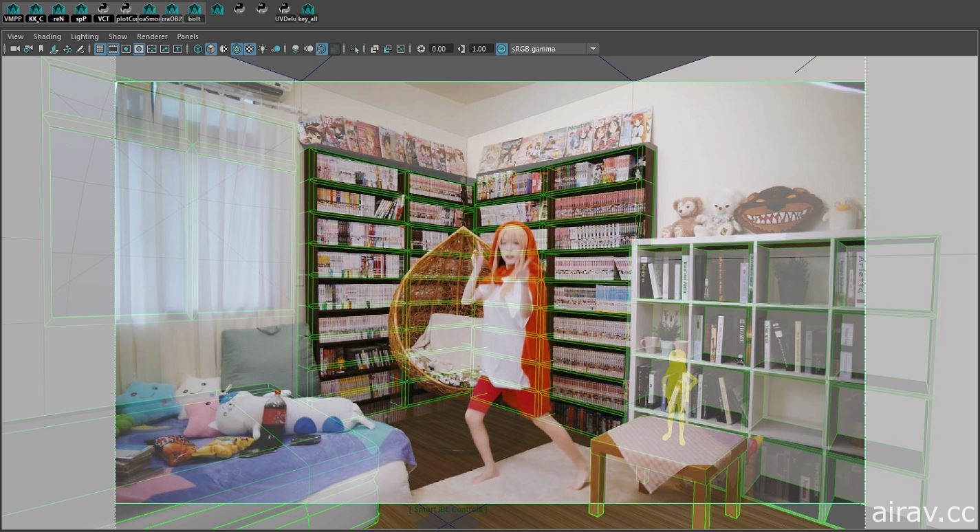
Task: Switch to Smooth Shade All cube icon
Action: click(x=211, y=49)
